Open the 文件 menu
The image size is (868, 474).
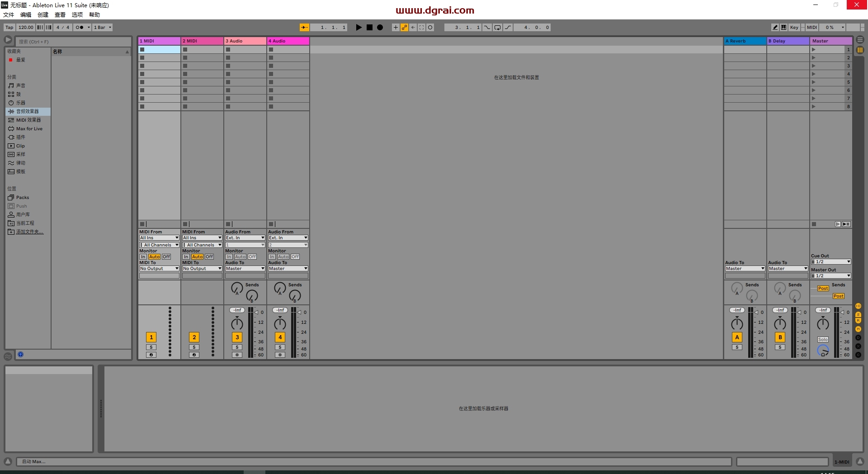[9, 14]
